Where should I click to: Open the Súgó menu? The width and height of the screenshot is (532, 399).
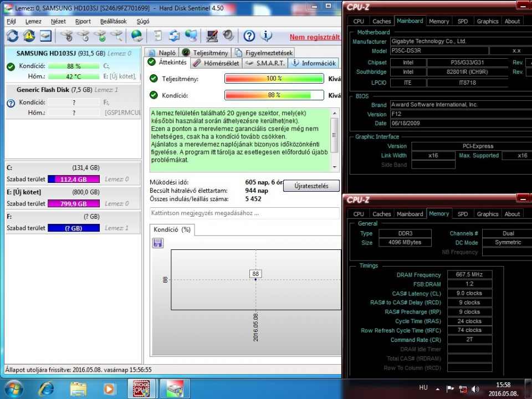[143, 22]
